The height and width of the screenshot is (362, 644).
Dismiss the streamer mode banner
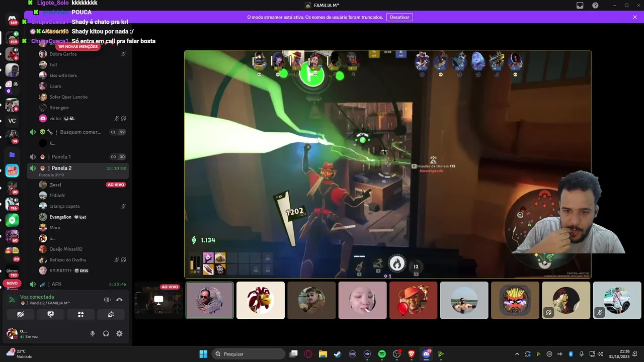point(635,17)
